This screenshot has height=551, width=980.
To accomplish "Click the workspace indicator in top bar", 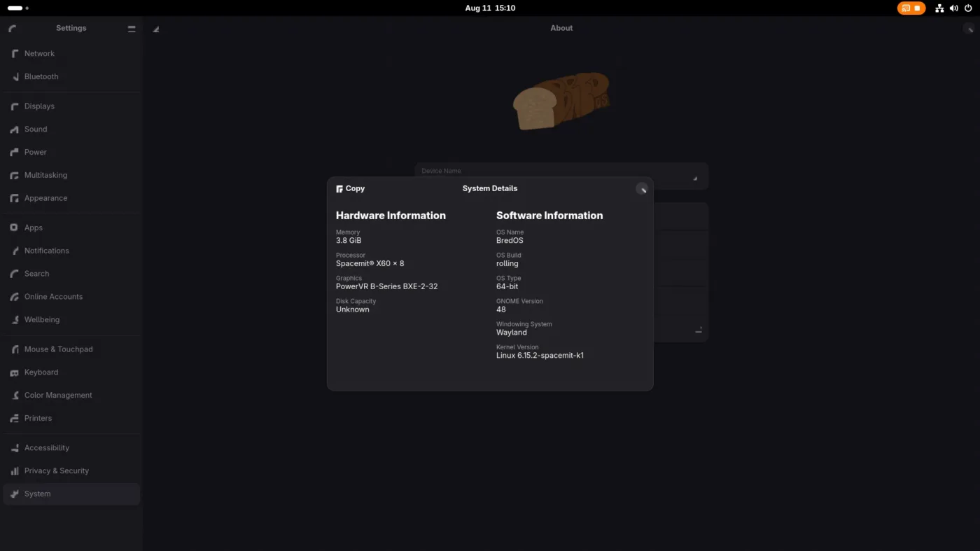I will click(x=18, y=8).
